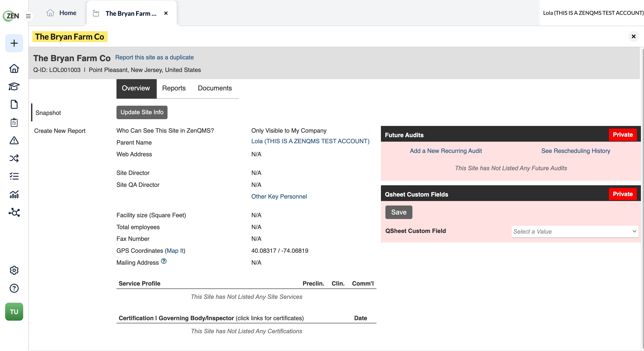Image resolution: width=644 pixels, height=351 pixels.
Task: Select the Overview tab
Action: 136,89
